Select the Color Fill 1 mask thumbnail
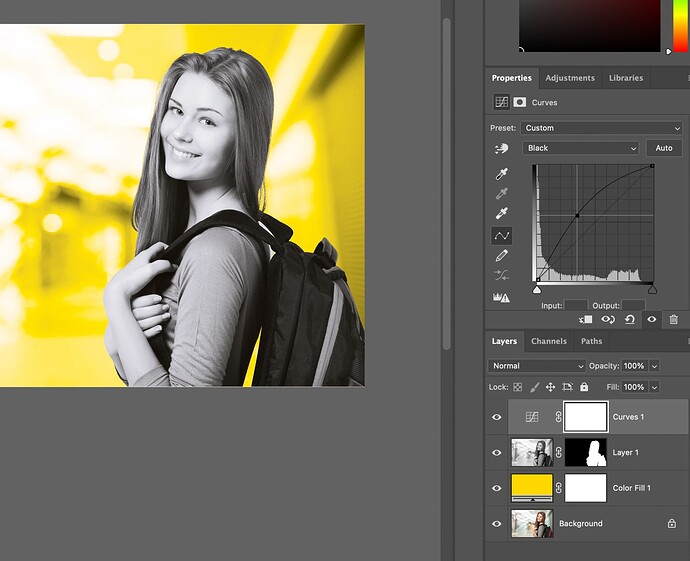This screenshot has height=561, width=690. 586,488
